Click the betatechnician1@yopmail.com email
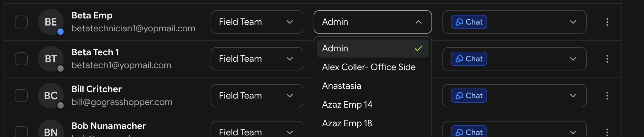The width and height of the screenshot is (644, 137). 133,28
